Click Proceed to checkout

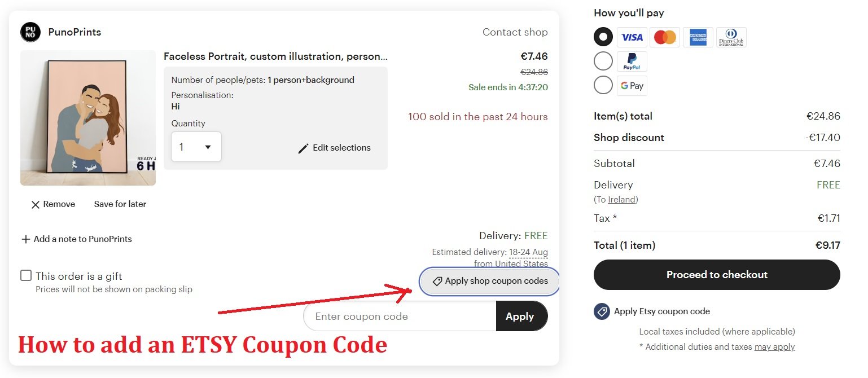tap(716, 275)
